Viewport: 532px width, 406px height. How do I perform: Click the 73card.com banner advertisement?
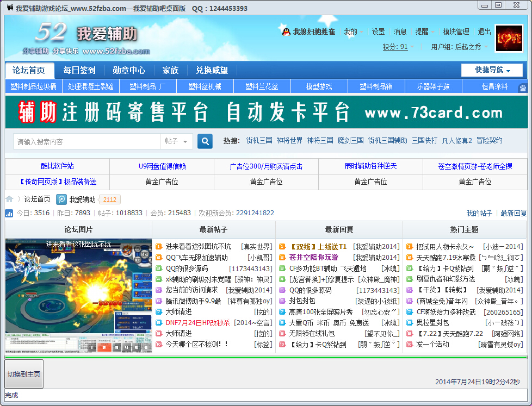(267, 112)
